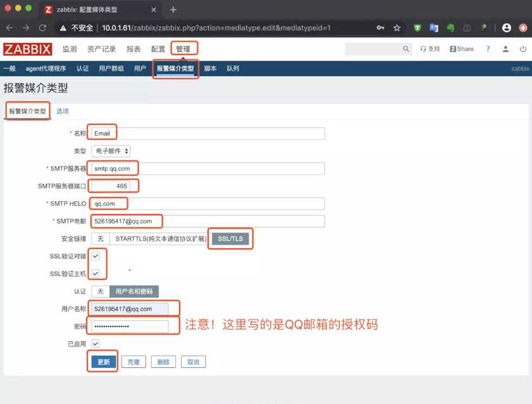
Task: Bookmark page with the star icon
Action: pyautogui.click(x=397, y=28)
